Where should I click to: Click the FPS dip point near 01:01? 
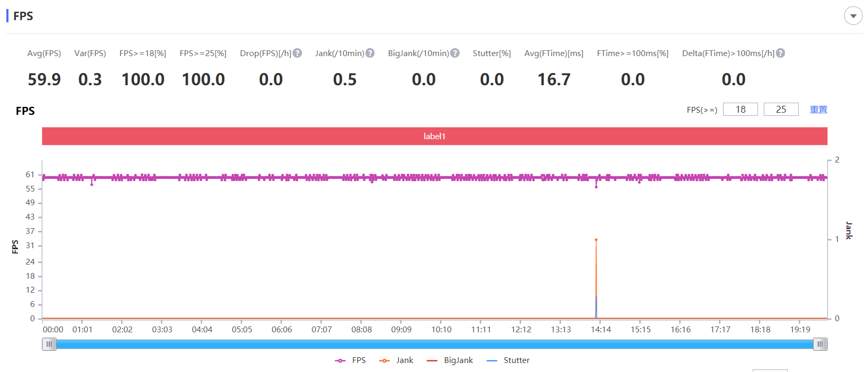(x=92, y=185)
